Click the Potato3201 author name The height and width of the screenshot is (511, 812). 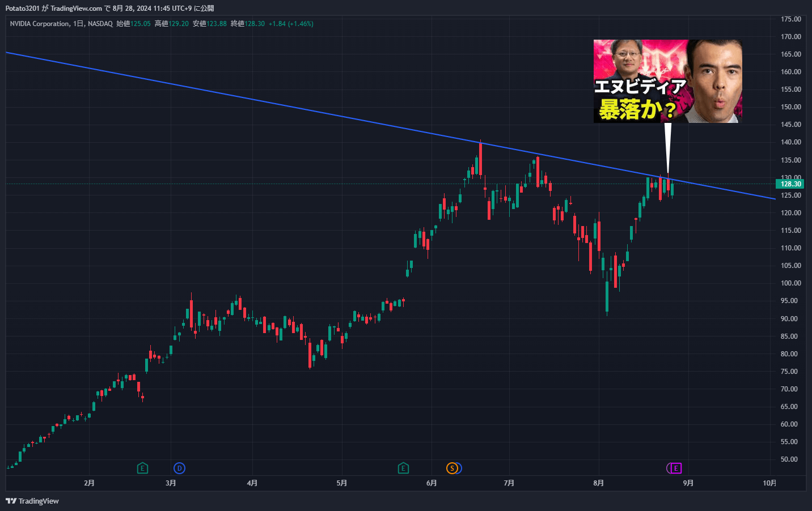(x=22, y=8)
